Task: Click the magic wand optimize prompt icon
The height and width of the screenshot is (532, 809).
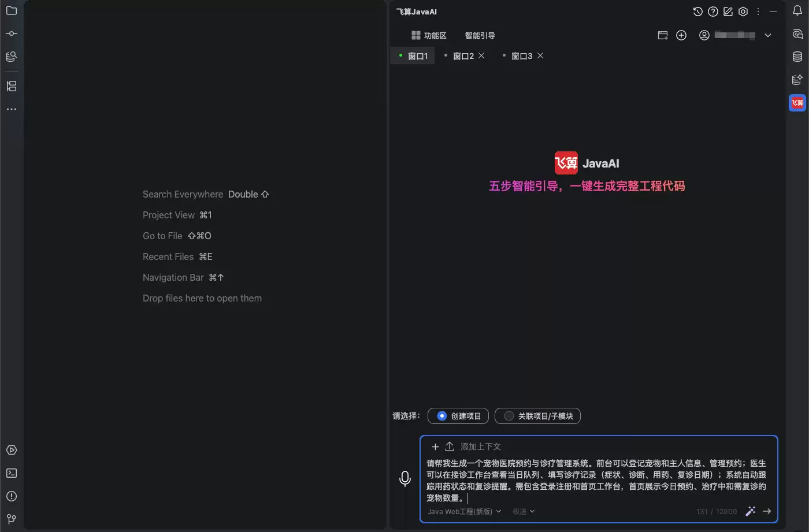Action: tap(750, 511)
